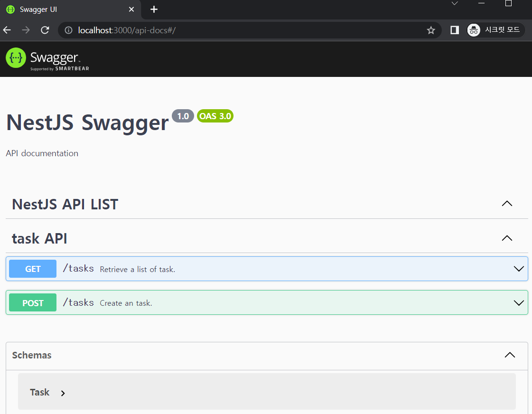Expand the GET /tasks operation arrow
The height and width of the screenshot is (414, 532).
pyautogui.click(x=519, y=269)
